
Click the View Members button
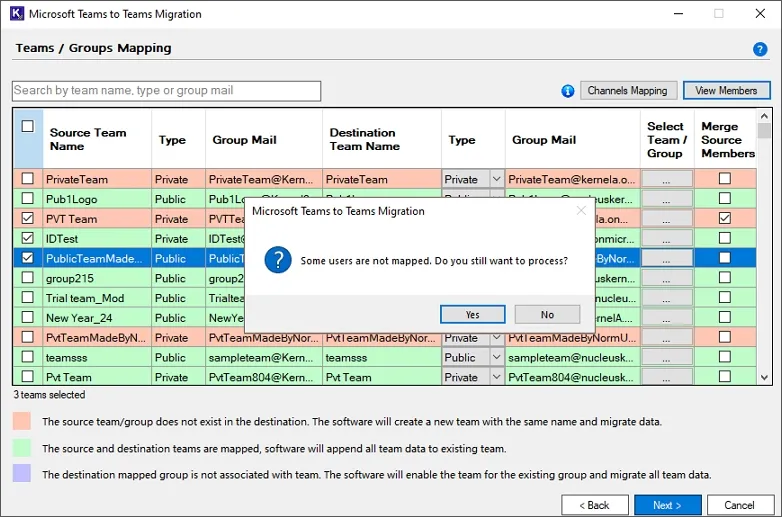coord(726,91)
